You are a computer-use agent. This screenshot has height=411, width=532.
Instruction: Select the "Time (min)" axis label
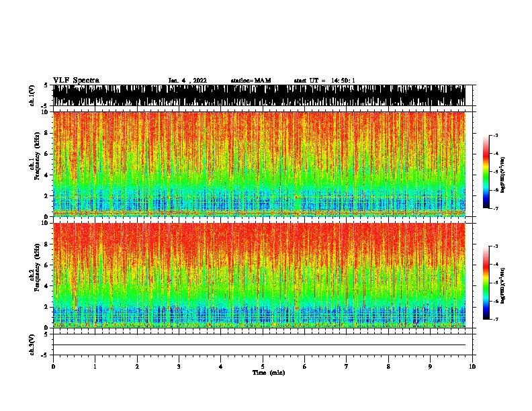269,373
